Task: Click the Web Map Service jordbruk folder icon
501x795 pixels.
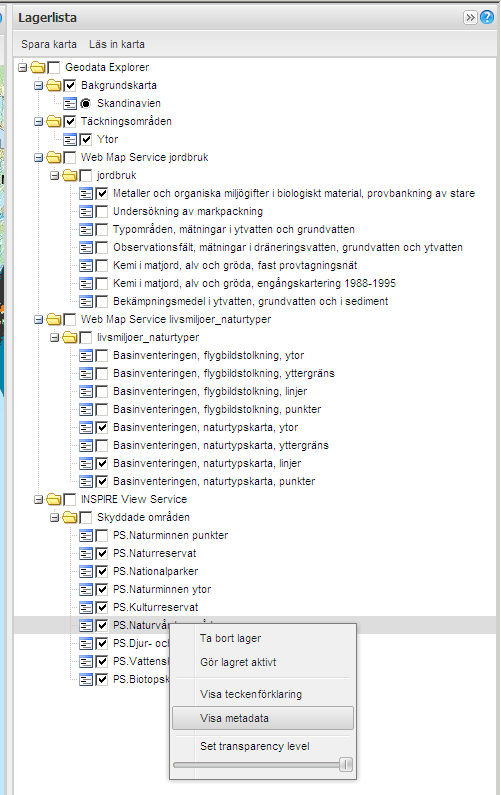Action: pyautogui.click(x=54, y=157)
